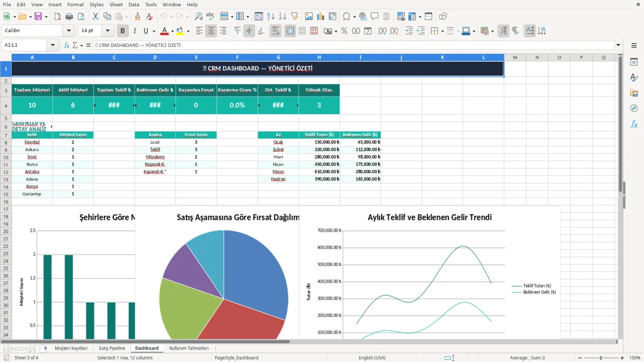Center the text horizontally
Viewport: 644px width, 362px height.
pyautogui.click(x=211, y=31)
